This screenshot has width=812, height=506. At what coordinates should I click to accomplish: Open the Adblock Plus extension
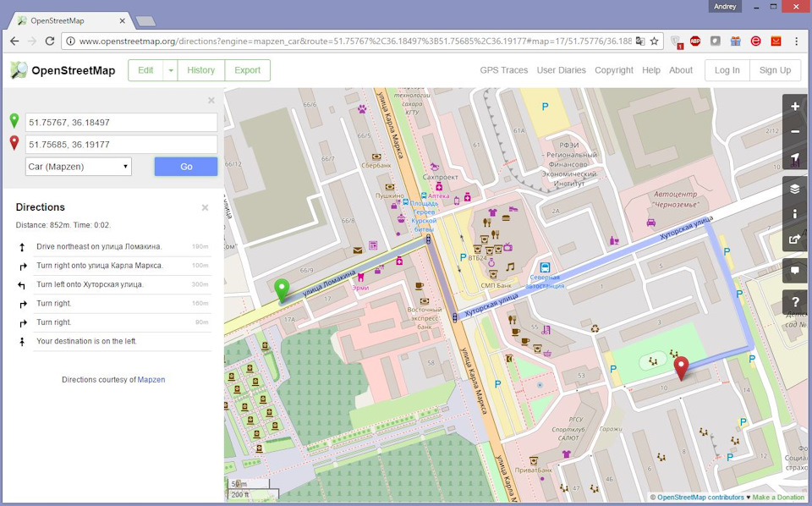pyautogui.click(x=695, y=41)
